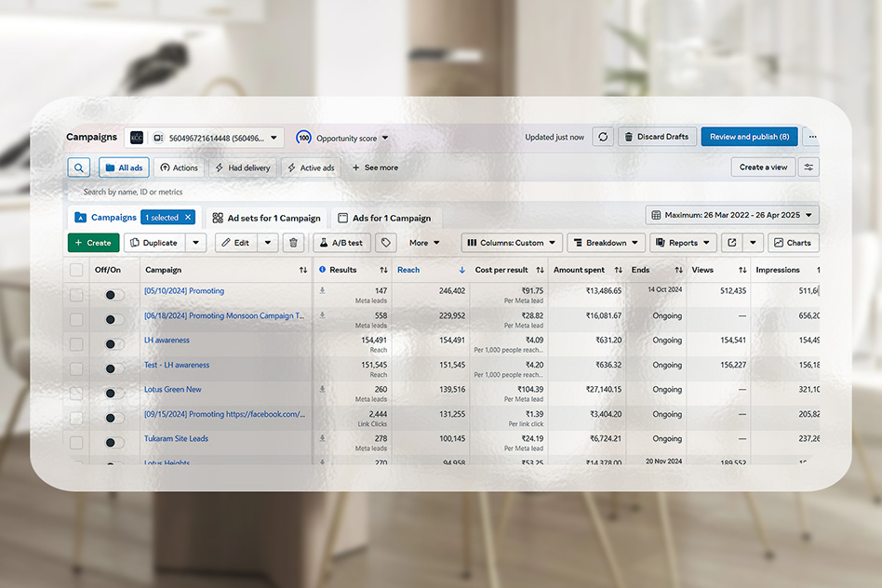Open the Reports dropdown
This screenshot has height=588, width=882.
(x=684, y=243)
